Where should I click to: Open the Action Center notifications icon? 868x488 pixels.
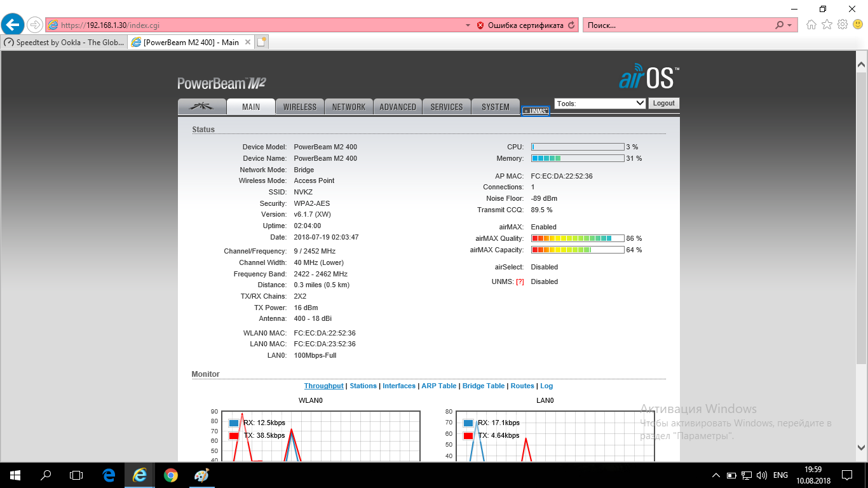point(847,475)
